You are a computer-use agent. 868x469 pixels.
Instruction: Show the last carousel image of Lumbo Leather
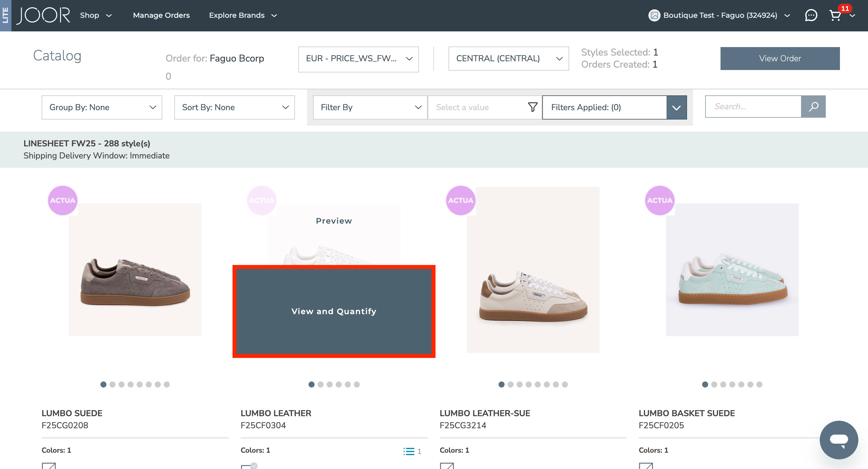(x=356, y=384)
